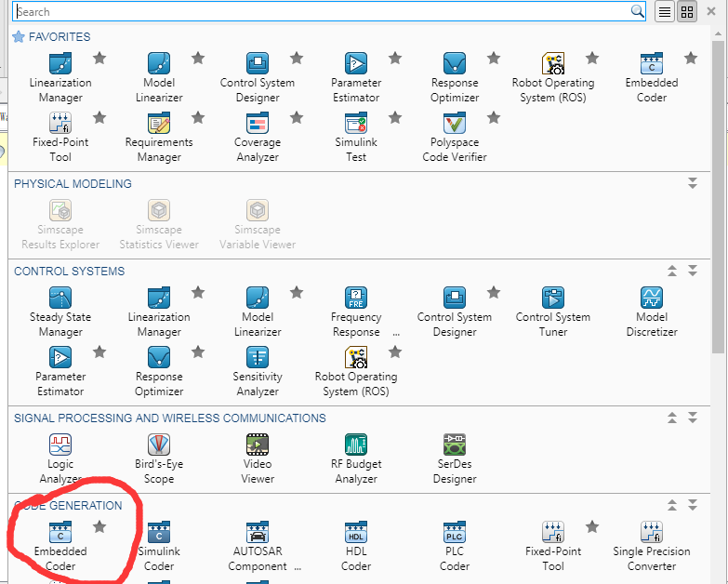The height and width of the screenshot is (584, 728).
Task: Toggle star for Control System Designer in Control Systems
Action: 494,292
